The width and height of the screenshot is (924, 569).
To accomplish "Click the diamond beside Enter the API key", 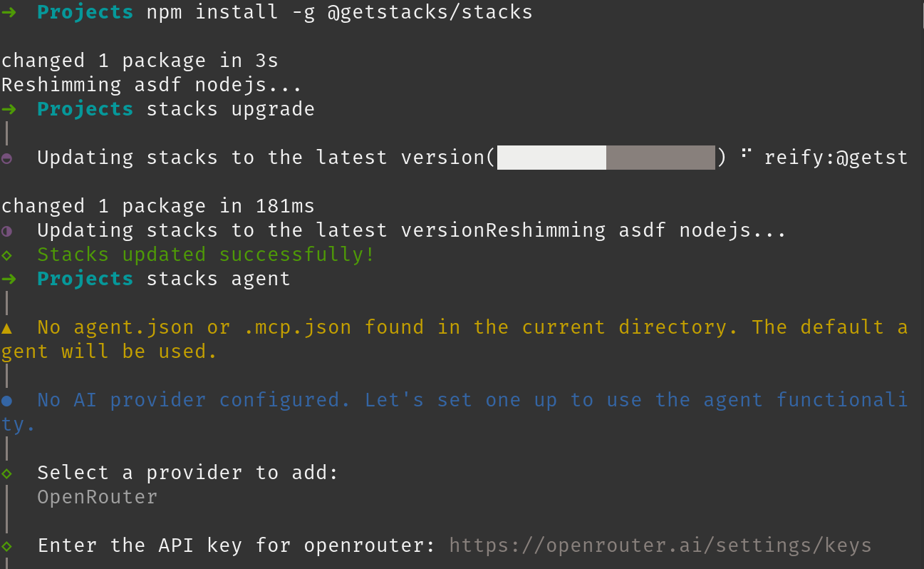I will pos(6,546).
